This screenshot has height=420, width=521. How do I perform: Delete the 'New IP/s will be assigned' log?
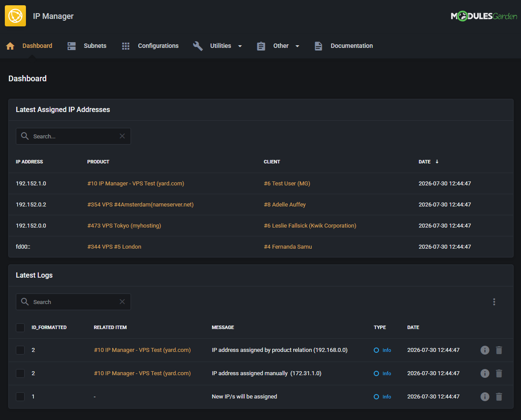[499, 396]
